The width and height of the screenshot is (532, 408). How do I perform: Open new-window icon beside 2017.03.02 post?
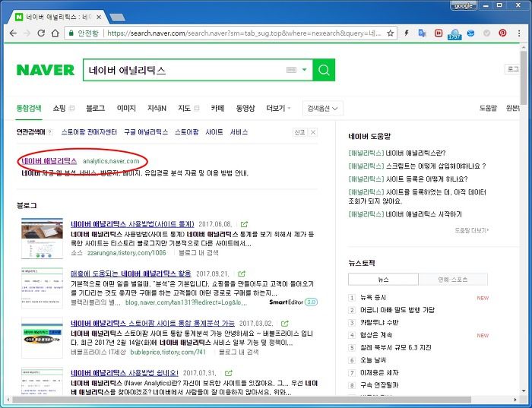coord(285,323)
